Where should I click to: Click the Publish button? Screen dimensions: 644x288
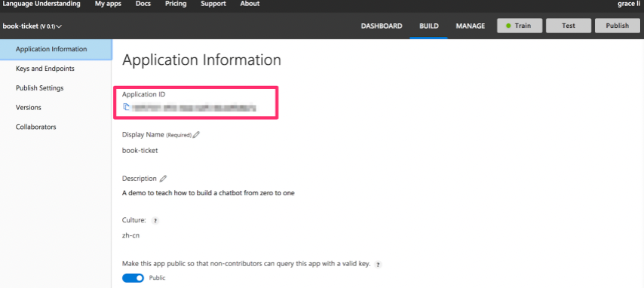click(618, 26)
